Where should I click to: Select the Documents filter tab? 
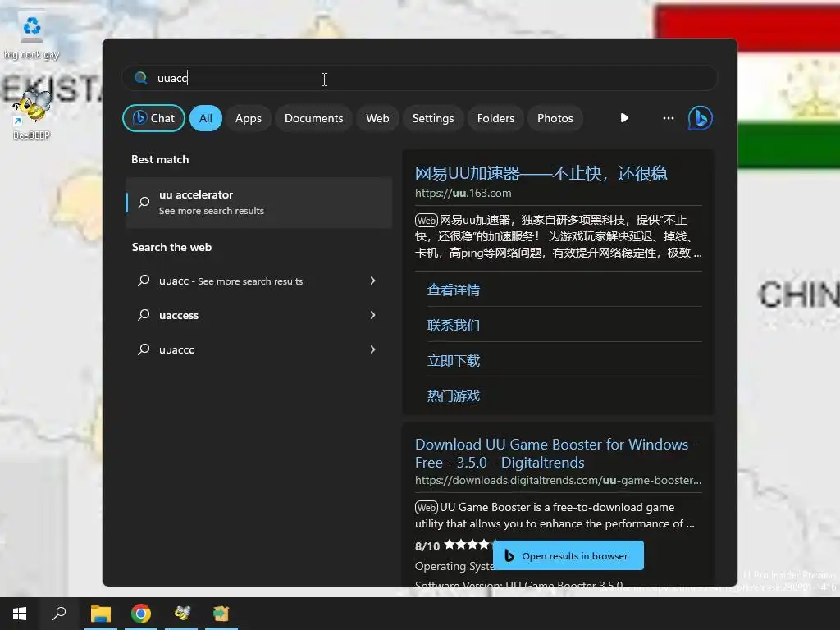point(314,118)
